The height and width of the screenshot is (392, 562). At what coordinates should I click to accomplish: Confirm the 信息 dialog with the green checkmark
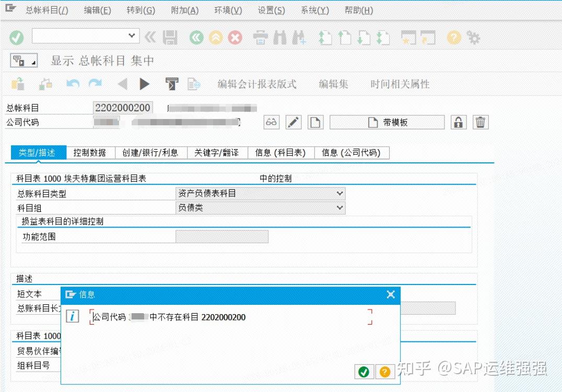(365, 372)
